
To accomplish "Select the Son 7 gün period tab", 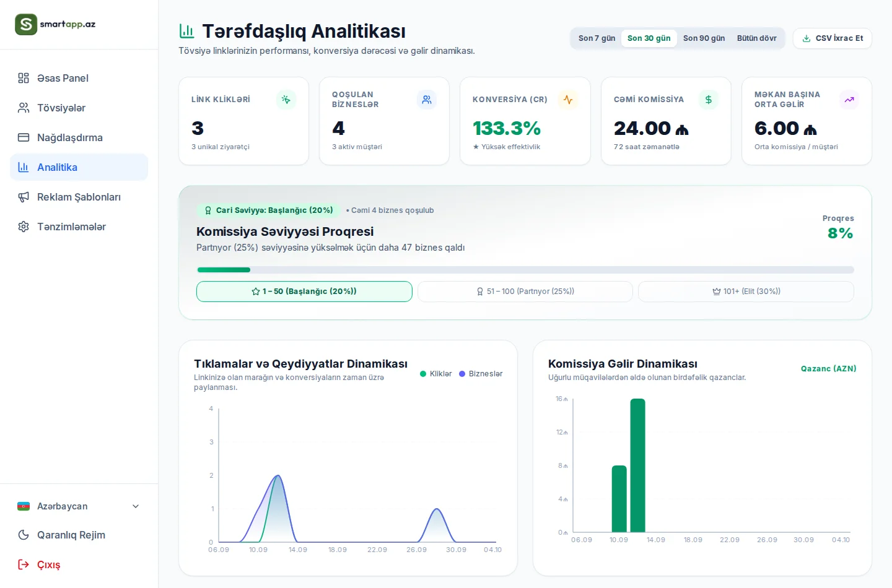I will click(x=597, y=38).
